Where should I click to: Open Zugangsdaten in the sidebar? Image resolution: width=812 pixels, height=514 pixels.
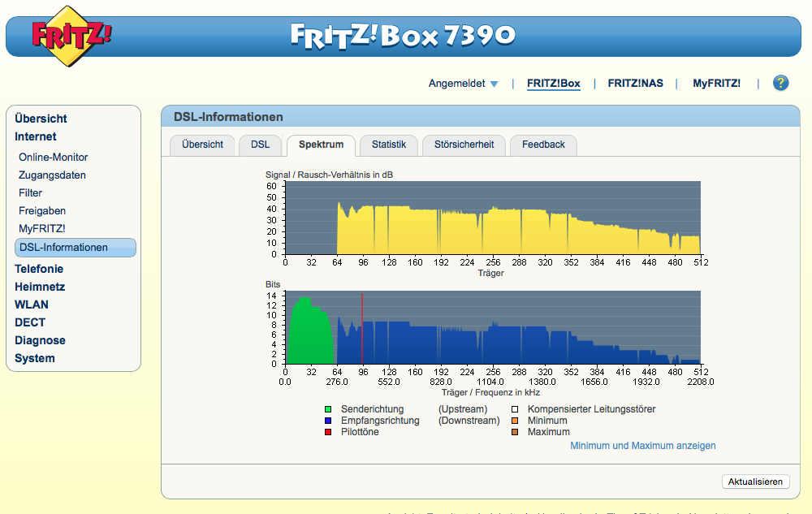coord(52,175)
